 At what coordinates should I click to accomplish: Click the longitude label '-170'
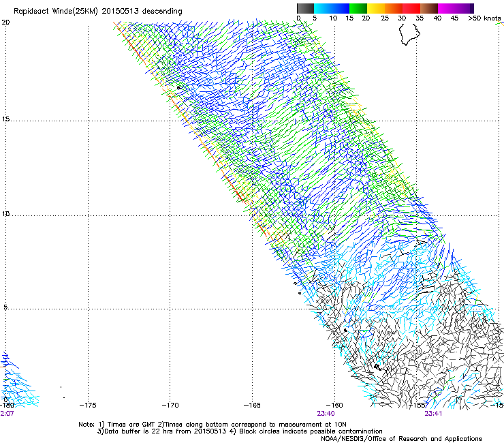point(170,405)
